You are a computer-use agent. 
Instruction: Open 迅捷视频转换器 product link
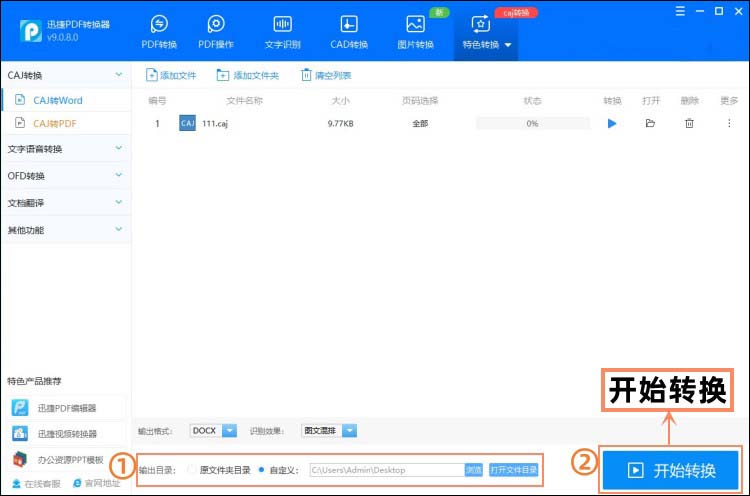(x=67, y=434)
